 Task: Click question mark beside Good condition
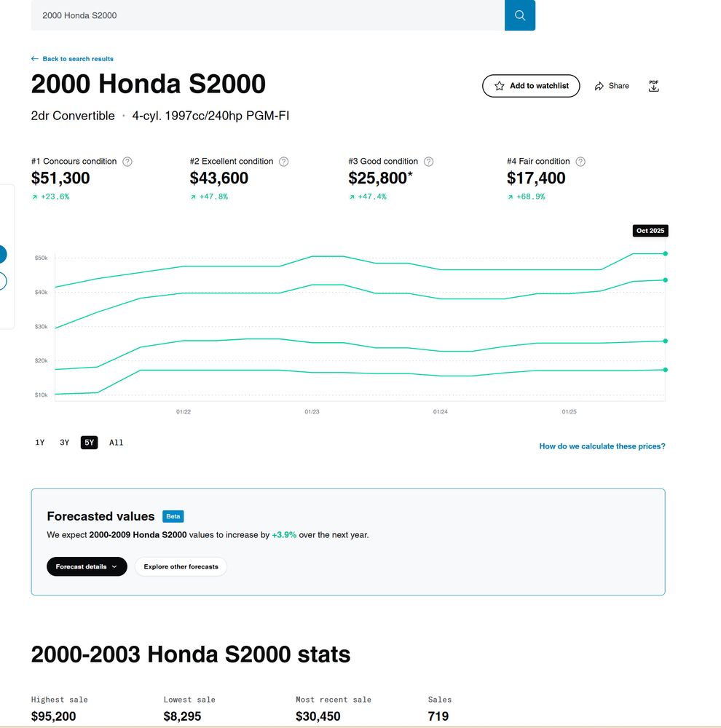[428, 162]
